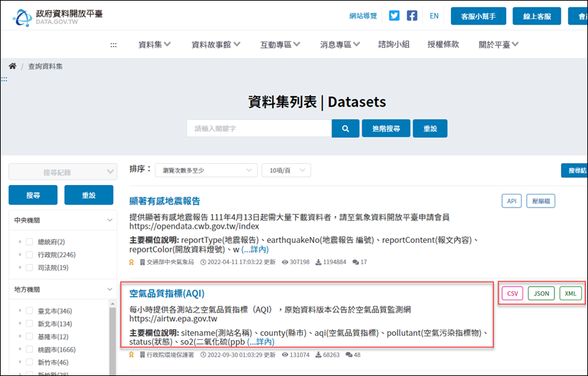Screen dimensions: 588x376
Task: Click the gold award badge under 空氣品質指標
Action: (x=131, y=355)
